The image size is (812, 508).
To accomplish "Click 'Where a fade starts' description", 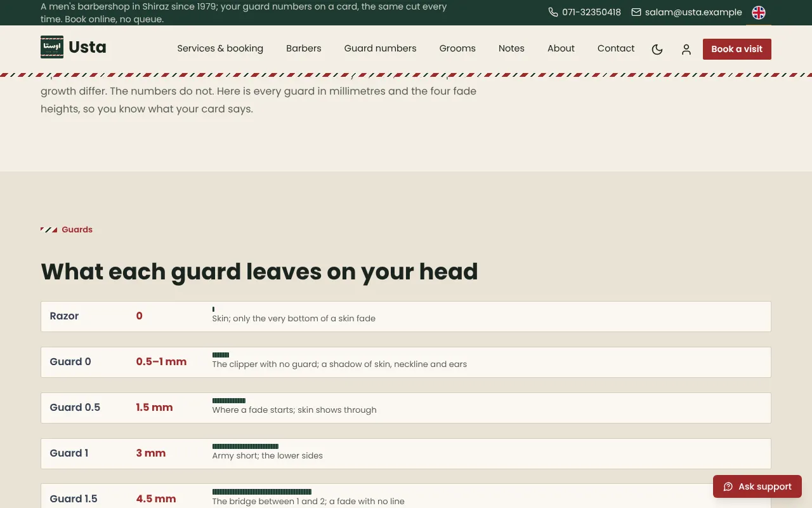I will pos(294,410).
